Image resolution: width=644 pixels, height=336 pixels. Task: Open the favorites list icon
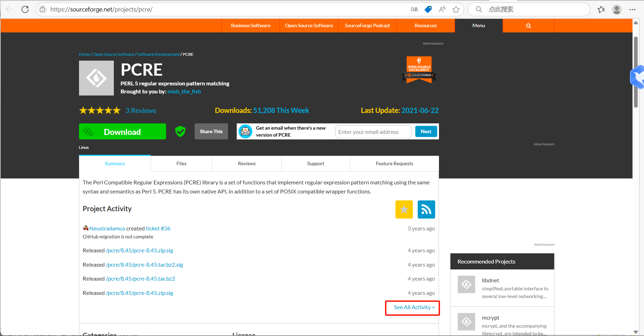click(601, 9)
